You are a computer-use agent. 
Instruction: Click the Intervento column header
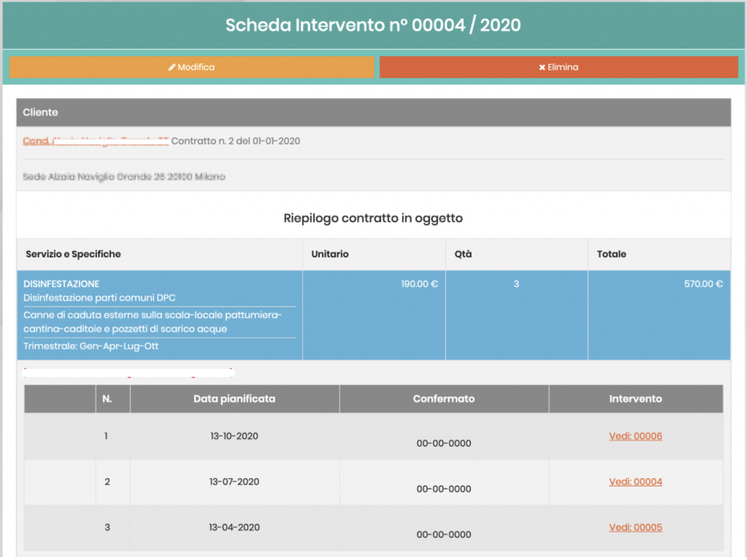[635, 399]
